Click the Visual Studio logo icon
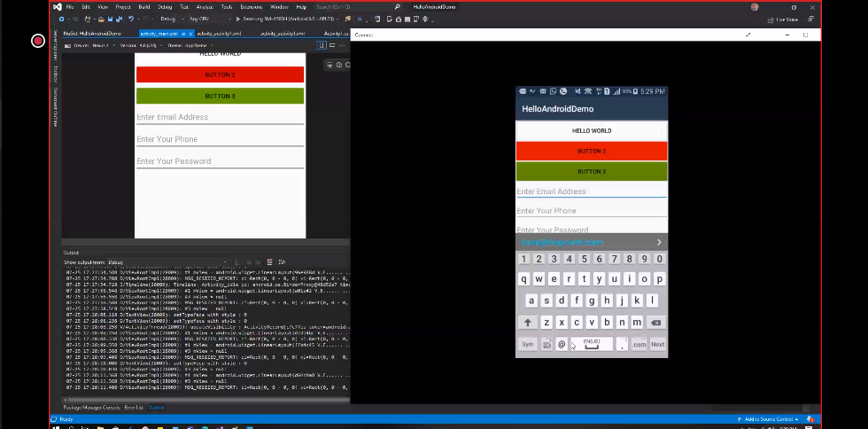This screenshot has height=429, width=868. [x=58, y=7]
